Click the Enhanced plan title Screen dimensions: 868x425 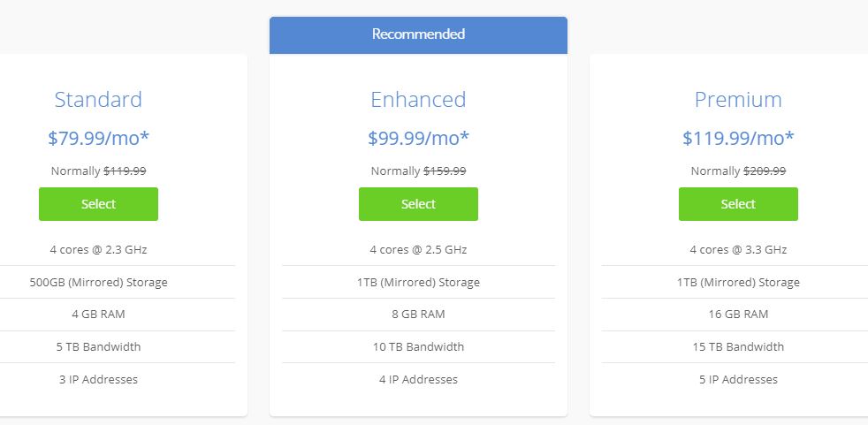coord(418,100)
